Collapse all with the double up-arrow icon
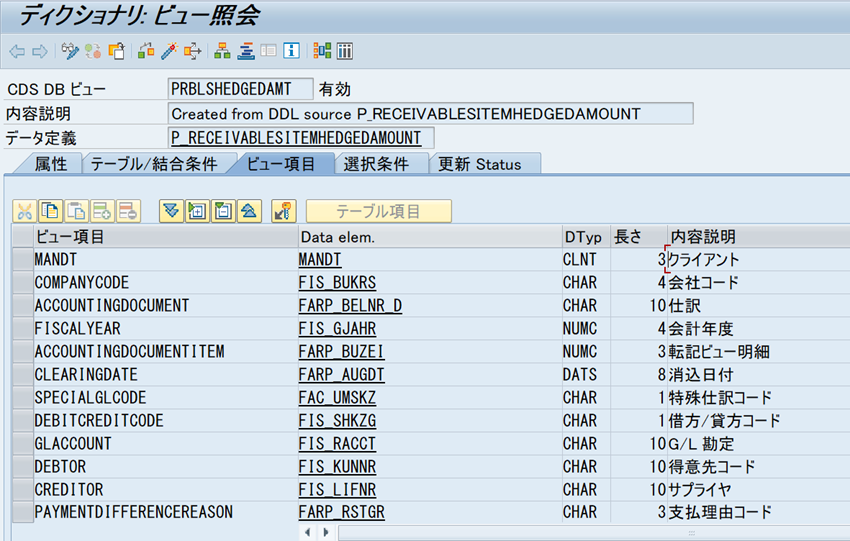This screenshot has width=850, height=541. point(249,211)
